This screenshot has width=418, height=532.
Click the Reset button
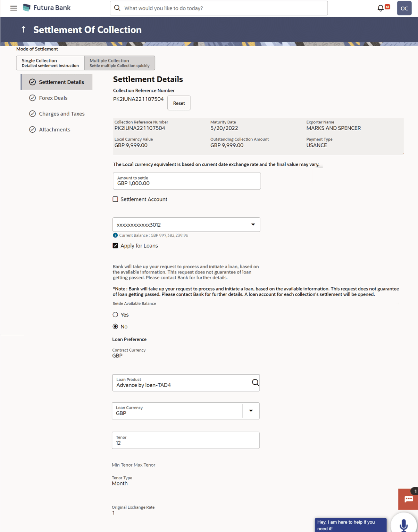point(178,103)
